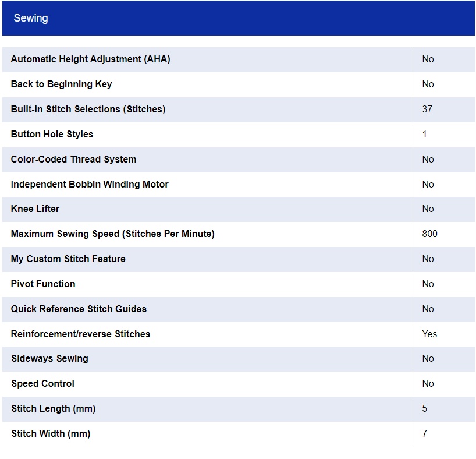Viewport: 476px width, 459px height.
Task: Select the Knee Lifter row label
Action: coord(35,209)
